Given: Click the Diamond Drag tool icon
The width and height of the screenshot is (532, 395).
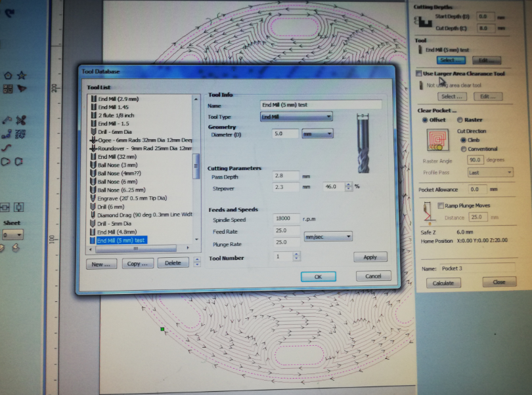Looking at the screenshot, I should 93,215.
